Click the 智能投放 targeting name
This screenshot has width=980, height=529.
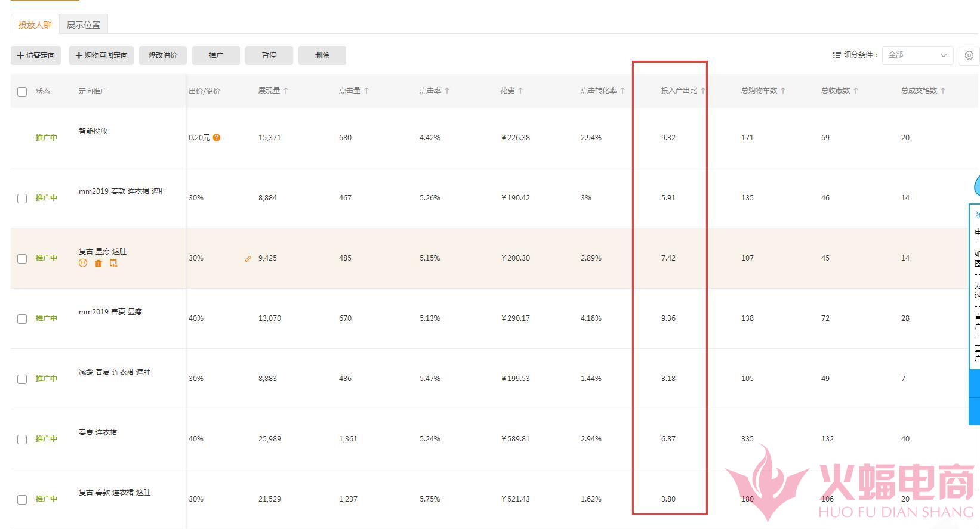93,131
